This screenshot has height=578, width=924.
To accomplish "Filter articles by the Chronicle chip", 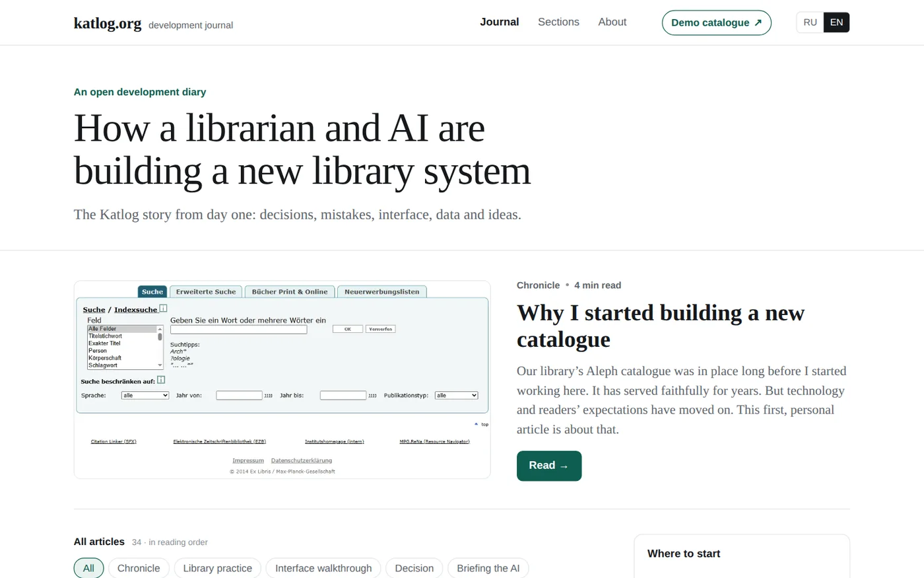I will pos(139,568).
